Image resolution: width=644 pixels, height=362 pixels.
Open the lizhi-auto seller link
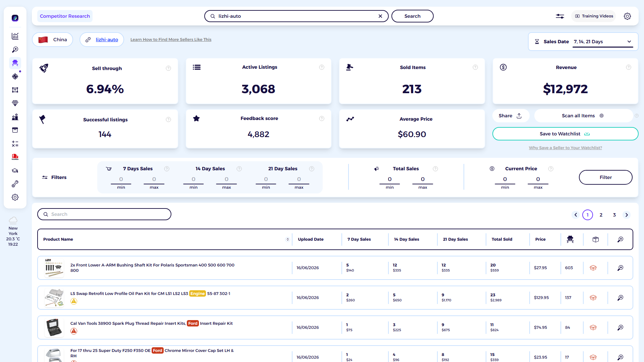tap(107, 40)
